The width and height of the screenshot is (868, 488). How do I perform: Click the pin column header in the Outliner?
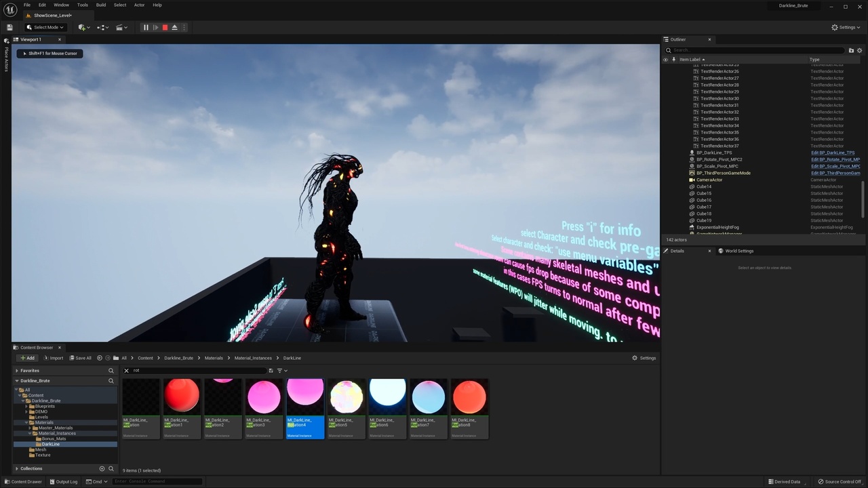(x=673, y=60)
